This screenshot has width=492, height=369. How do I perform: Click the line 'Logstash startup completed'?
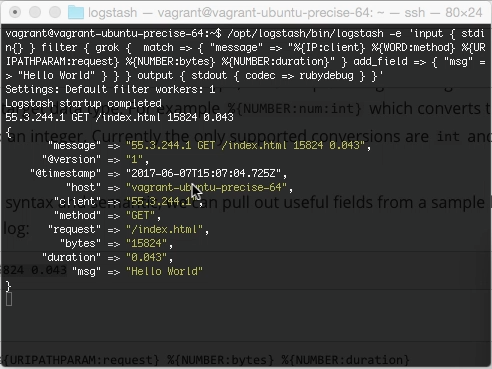click(x=83, y=103)
